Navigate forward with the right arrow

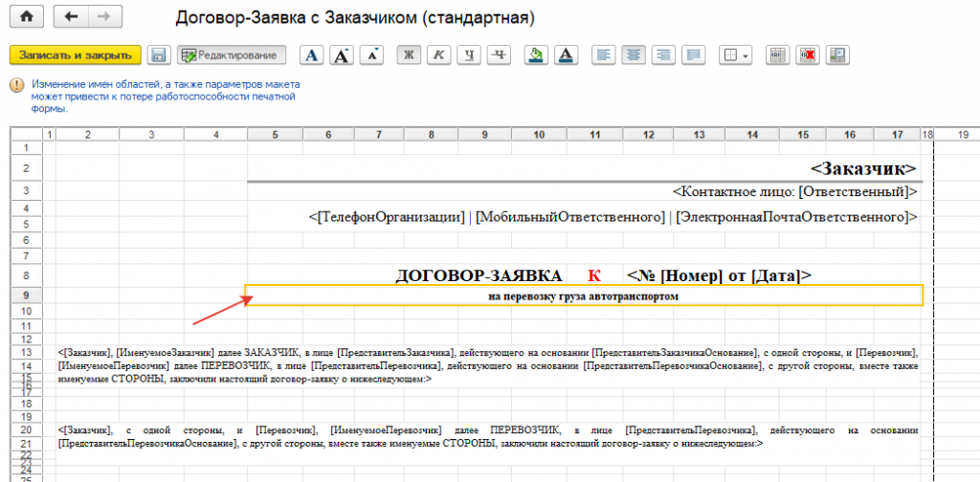point(105,17)
